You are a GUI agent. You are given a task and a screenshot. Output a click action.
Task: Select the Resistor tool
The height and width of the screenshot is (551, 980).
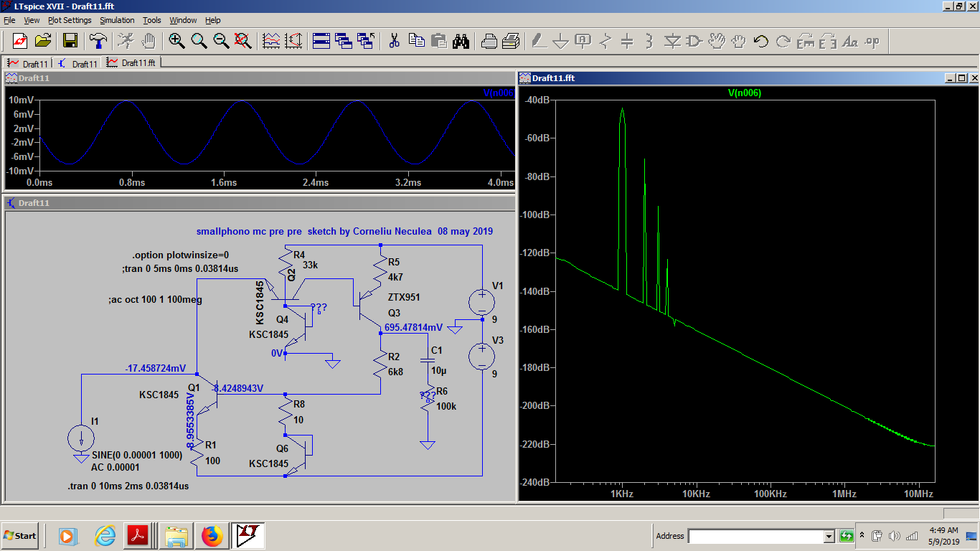pyautogui.click(x=605, y=40)
